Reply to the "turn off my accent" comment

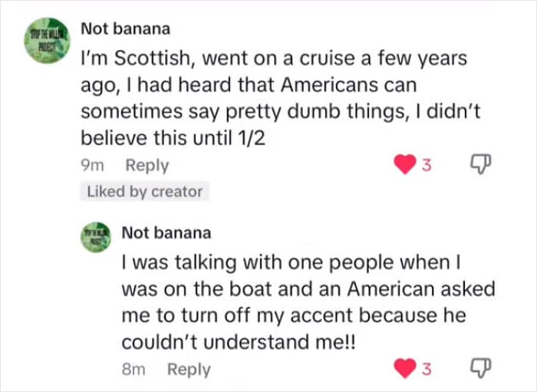pos(189,369)
